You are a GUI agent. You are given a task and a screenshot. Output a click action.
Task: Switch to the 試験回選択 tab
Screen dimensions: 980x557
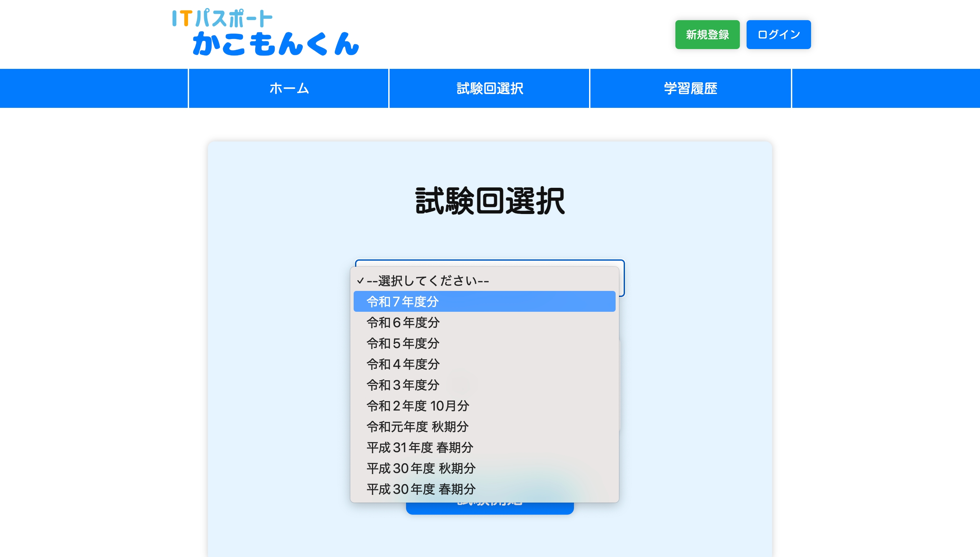[x=489, y=88]
